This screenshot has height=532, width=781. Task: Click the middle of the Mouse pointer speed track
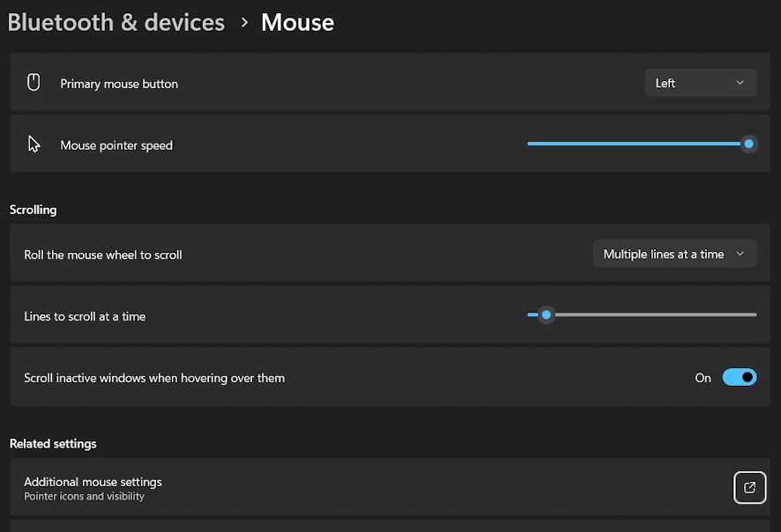(x=638, y=144)
